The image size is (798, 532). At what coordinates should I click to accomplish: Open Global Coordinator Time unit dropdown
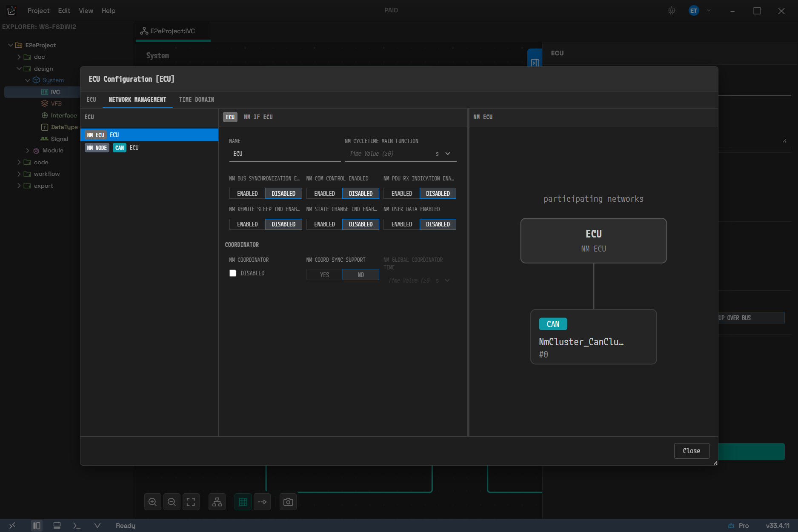443,280
